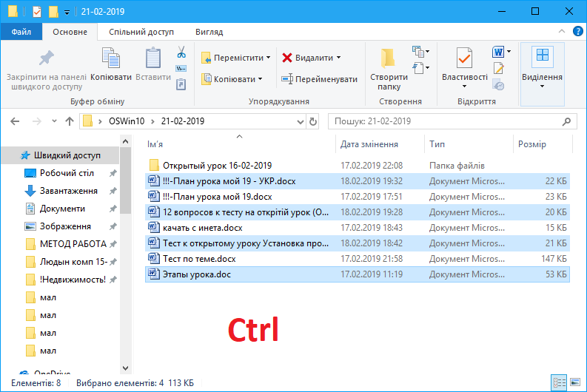
Task: Click the large Копіювати copy icon
Action: [x=111, y=58]
